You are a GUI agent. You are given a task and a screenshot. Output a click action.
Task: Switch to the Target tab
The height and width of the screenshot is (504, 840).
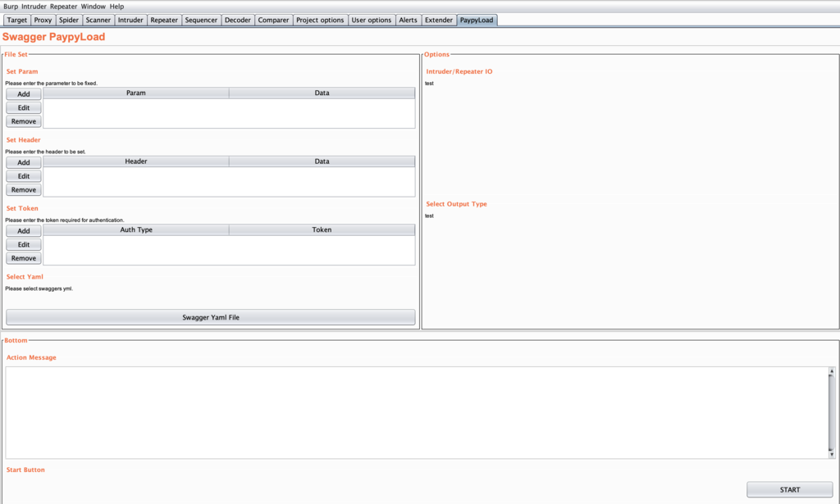click(x=16, y=20)
